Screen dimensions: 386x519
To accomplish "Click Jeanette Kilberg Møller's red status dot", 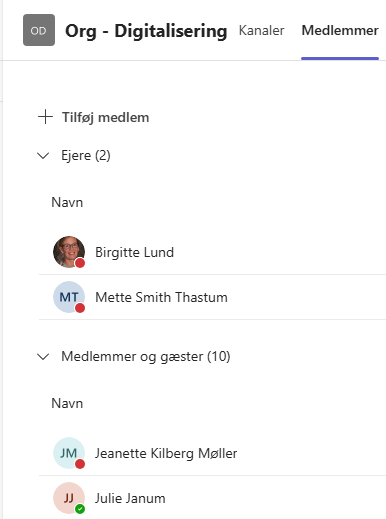I will point(80,464).
